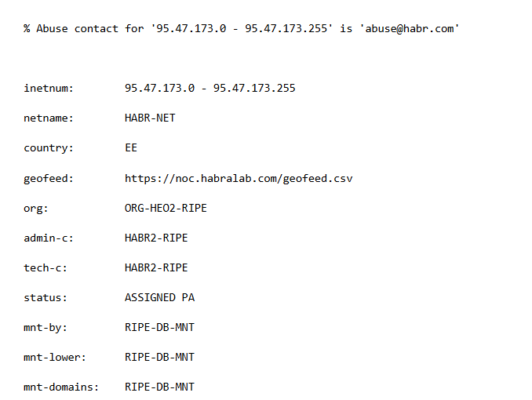Click the mnt-lower RIPE-DB-MNT value
Screen dimensions: 532x400
(x=159, y=357)
